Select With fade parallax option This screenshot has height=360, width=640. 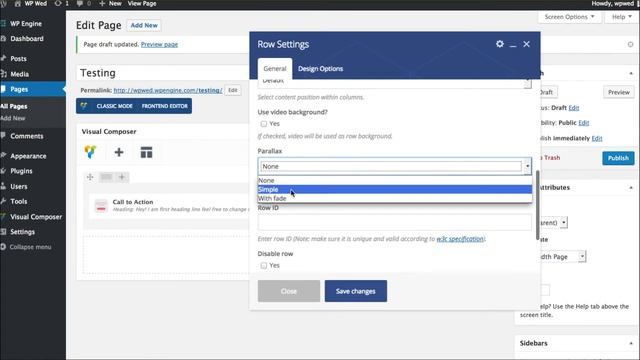pos(395,198)
